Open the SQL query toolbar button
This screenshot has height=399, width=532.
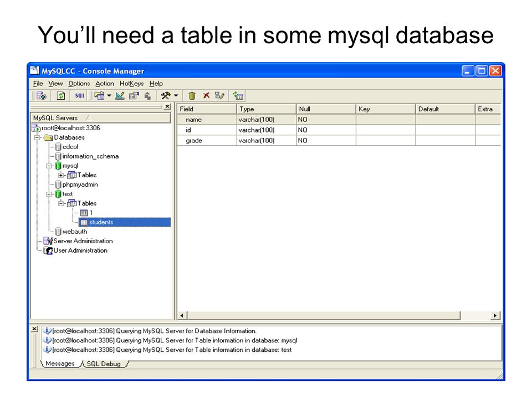point(80,96)
